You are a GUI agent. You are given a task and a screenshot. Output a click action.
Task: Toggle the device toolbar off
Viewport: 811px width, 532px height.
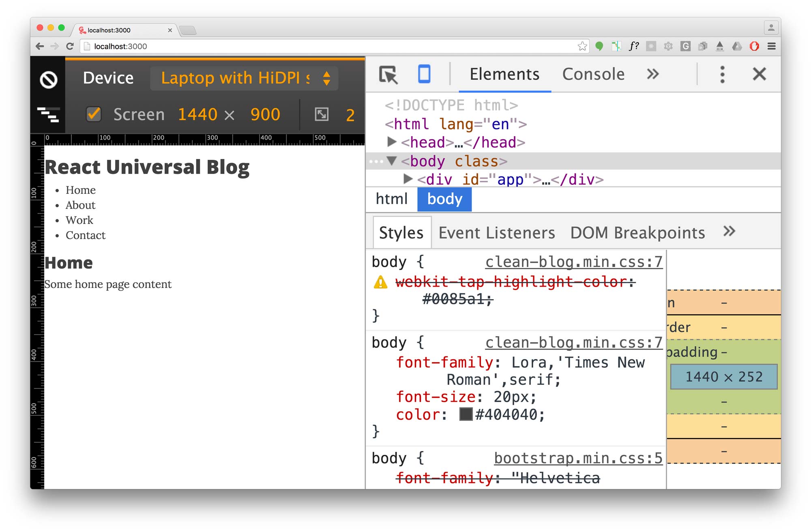(x=424, y=74)
